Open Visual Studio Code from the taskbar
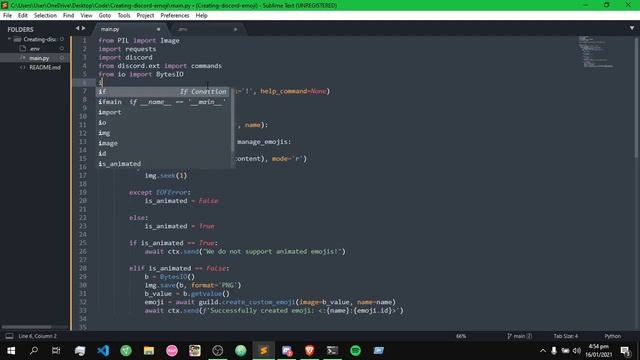 pyautogui.click(x=103, y=351)
